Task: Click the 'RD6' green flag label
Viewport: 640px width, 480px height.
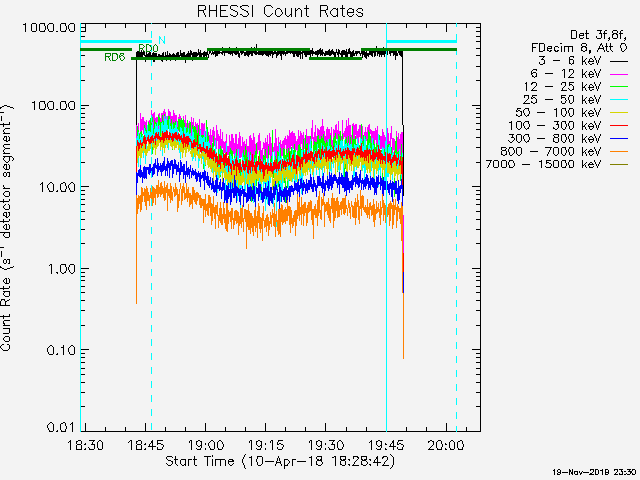Action: pos(115,57)
